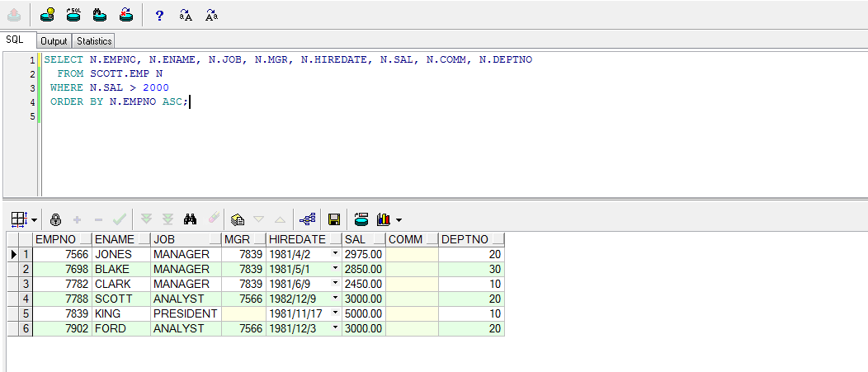The height and width of the screenshot is (372, 868).
Task: Click the top toolbar binoculars database icon
Action: click(100, 15)
